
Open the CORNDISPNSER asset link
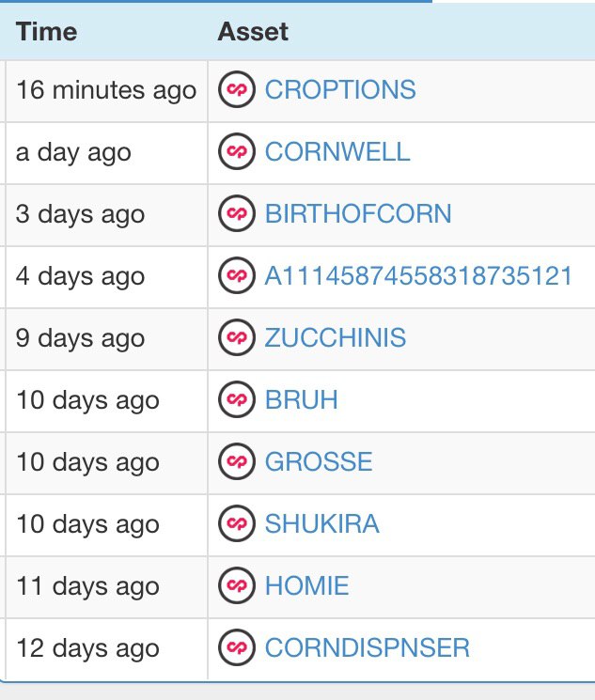[368, 648]
